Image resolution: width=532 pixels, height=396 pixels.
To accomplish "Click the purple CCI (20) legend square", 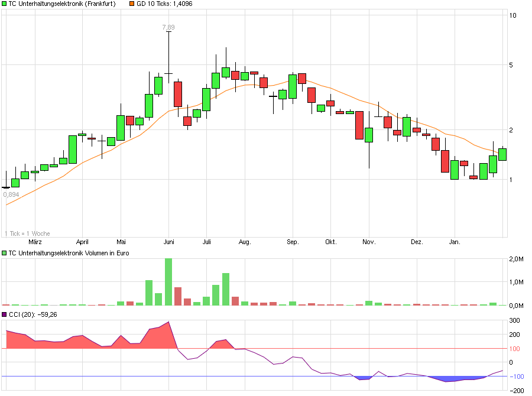I will pyautogui.click(x=5, y=314).
